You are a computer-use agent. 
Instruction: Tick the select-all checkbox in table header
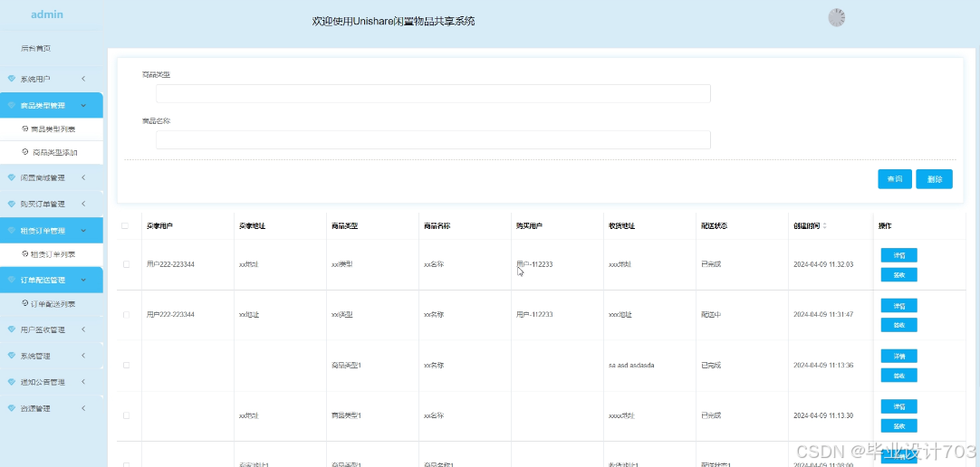125,226
